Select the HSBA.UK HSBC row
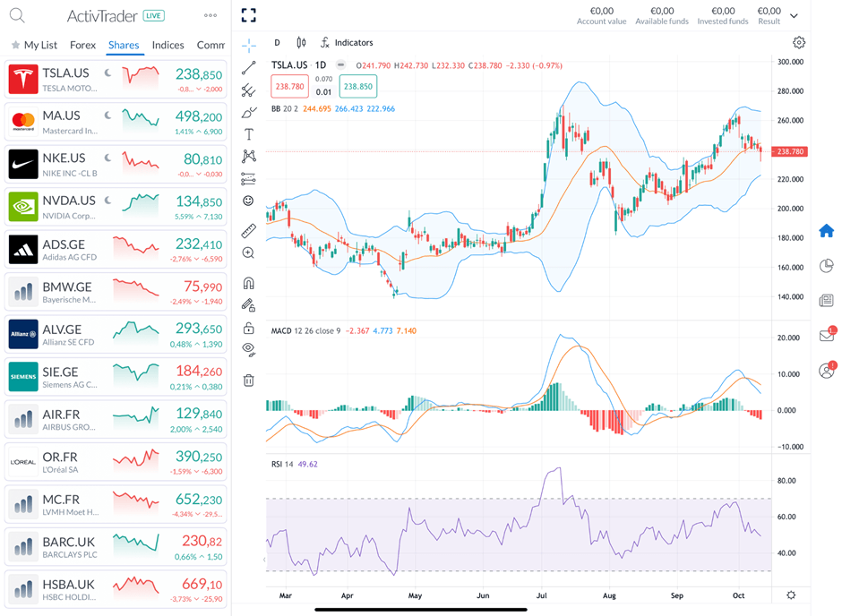The height and width of the screenshot is (616, 842). [116, 589]
